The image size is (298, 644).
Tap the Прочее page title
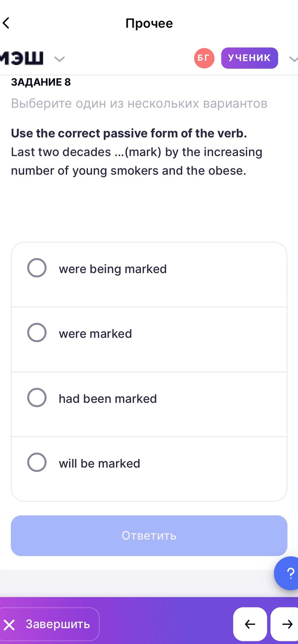pos(149,23)
